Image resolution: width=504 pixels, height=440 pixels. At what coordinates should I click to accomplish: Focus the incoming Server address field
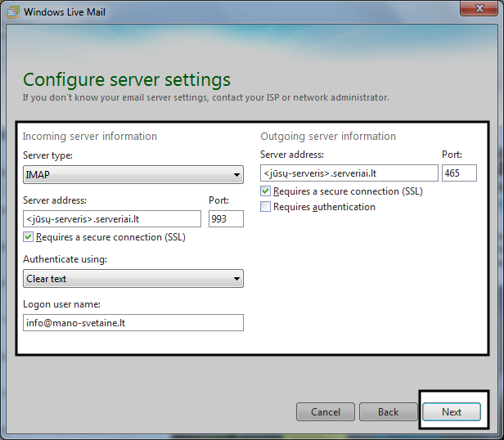(x=112, y=218)
